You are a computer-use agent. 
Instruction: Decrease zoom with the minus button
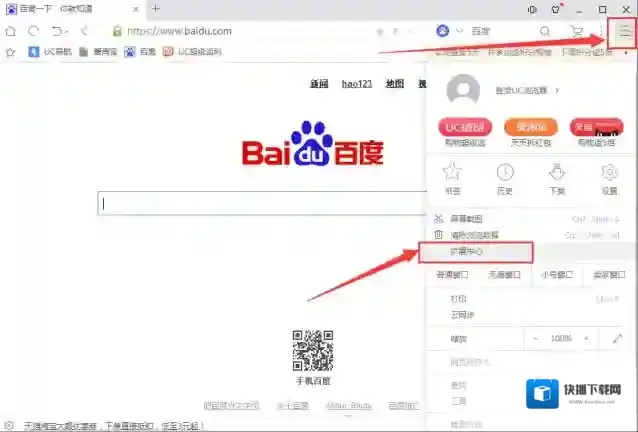tap(535, 339)
